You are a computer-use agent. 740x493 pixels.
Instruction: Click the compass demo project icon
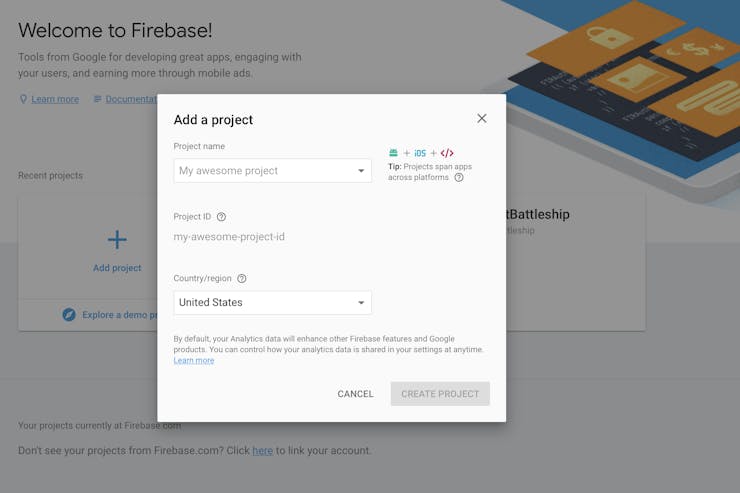(x=69, y=315)
